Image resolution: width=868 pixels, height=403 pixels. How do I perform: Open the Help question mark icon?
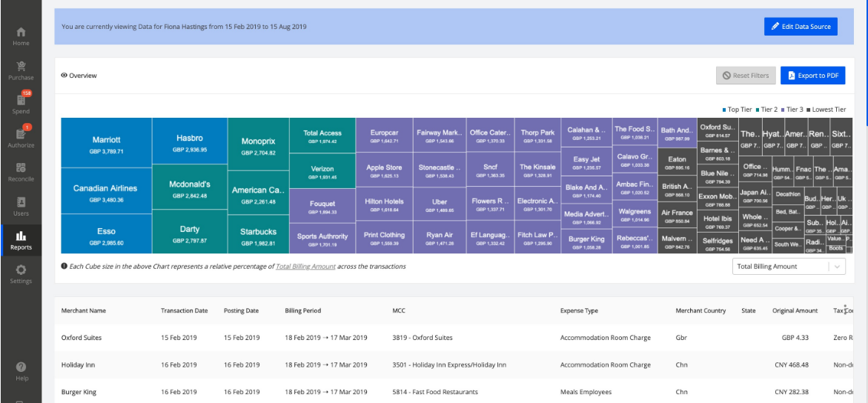pos(21,367)
